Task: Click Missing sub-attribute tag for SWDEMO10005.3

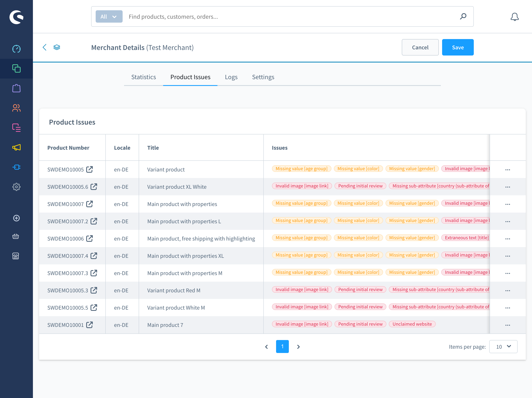Action: click(x=439, y=289)
